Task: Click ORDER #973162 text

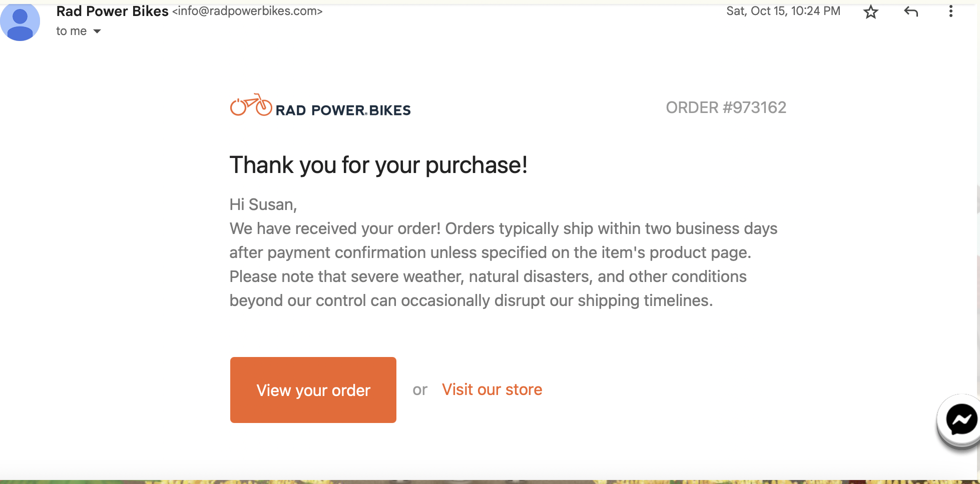Action: point(726,107)
